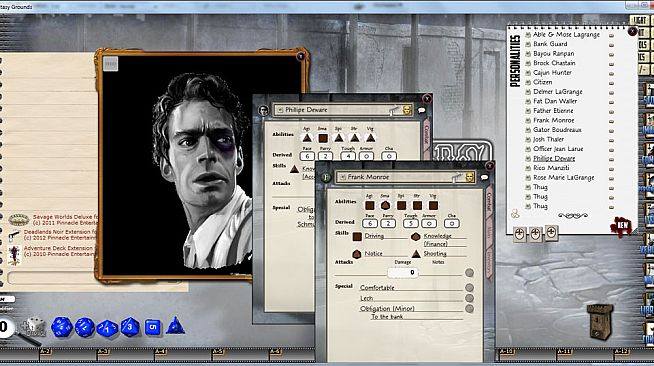Image resolution: width=654 pixels, height=366 pixels.
Task: Click the small icon at the end of the Citizen row
Action: pos(611,83)
